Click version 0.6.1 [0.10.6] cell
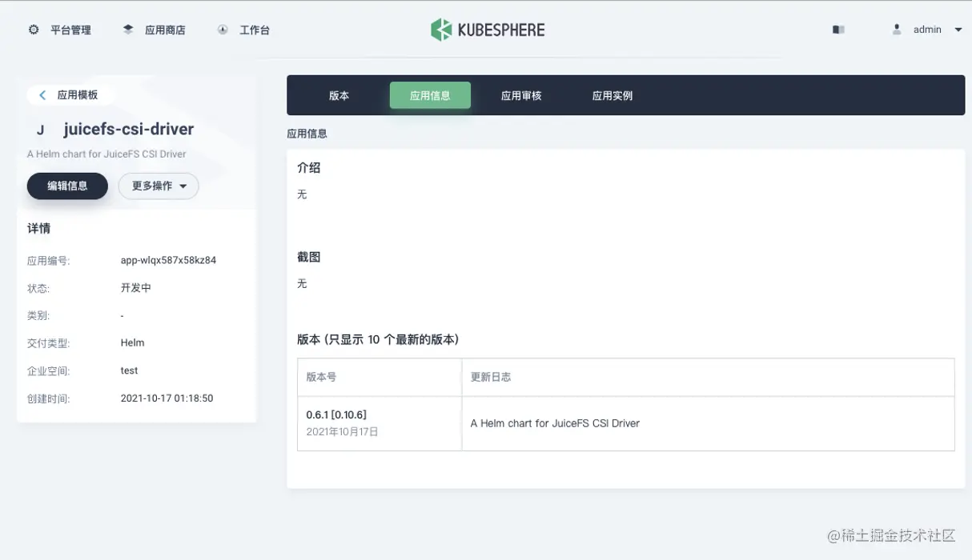 tap(336, 414)
